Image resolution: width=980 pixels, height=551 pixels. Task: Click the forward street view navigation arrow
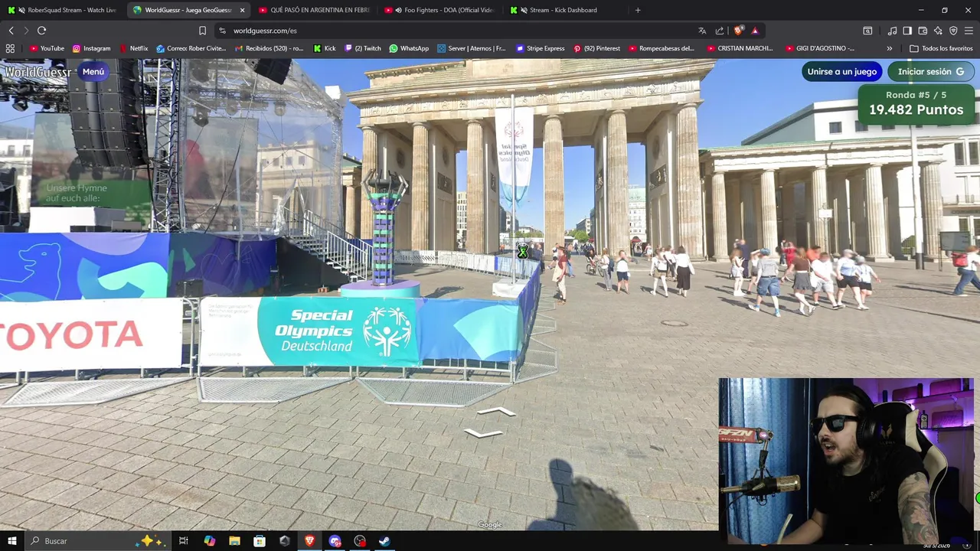pos(496,412)
